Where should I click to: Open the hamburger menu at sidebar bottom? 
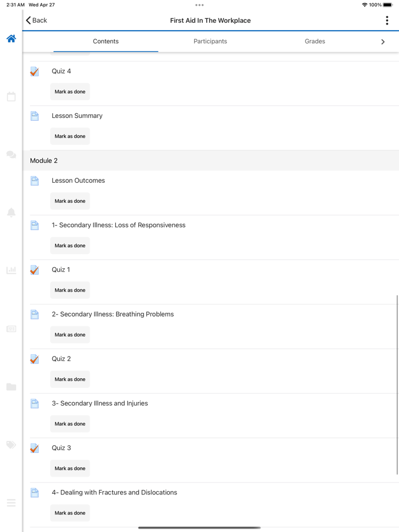(x=11, y=503)
